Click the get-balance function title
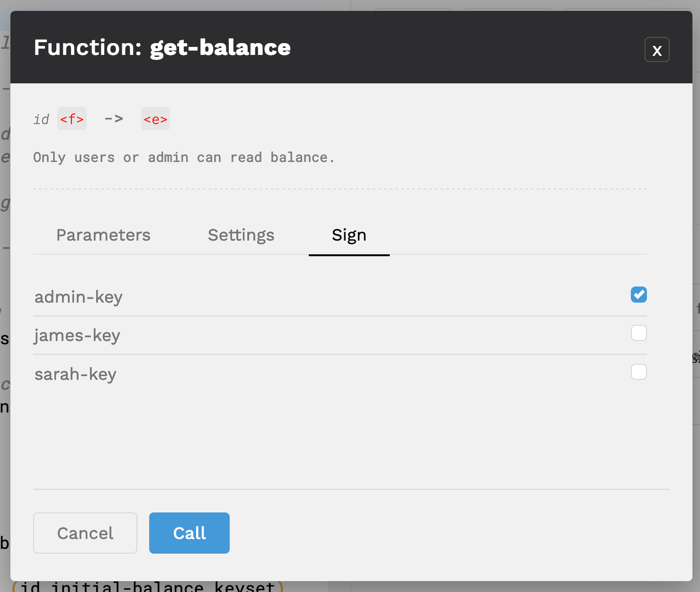The height and width of the screenshot is (592, 700). [x=220, y=48]
